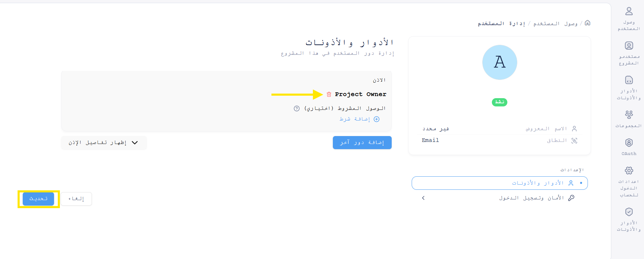Open the OAuth sidebar section
Screen dimensions: 644x259
(x=629, y=147)
